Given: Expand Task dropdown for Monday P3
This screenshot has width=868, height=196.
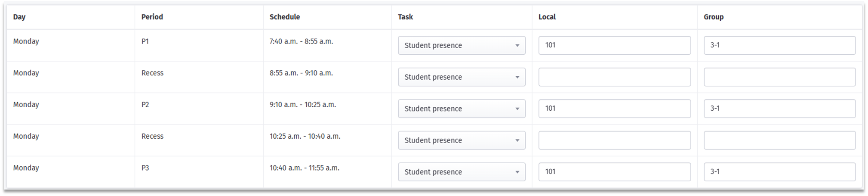Looking at the screenshot, I should [462, 172].
